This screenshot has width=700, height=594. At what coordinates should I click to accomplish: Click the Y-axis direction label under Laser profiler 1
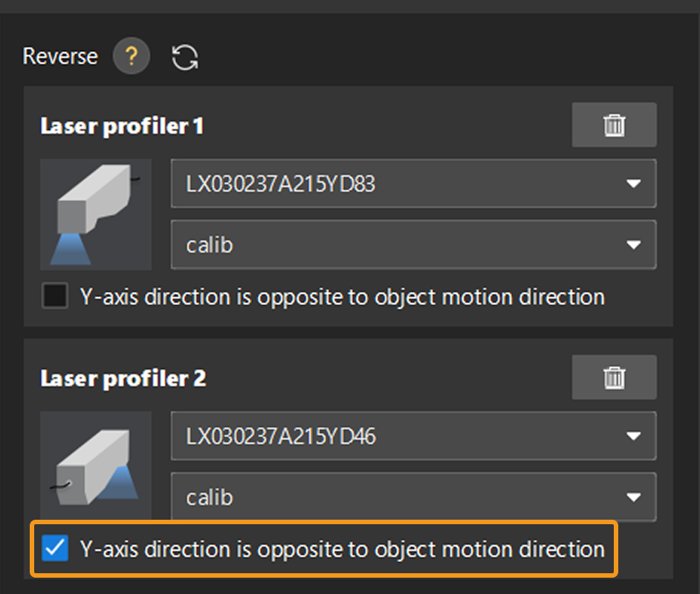coord(342,297)
